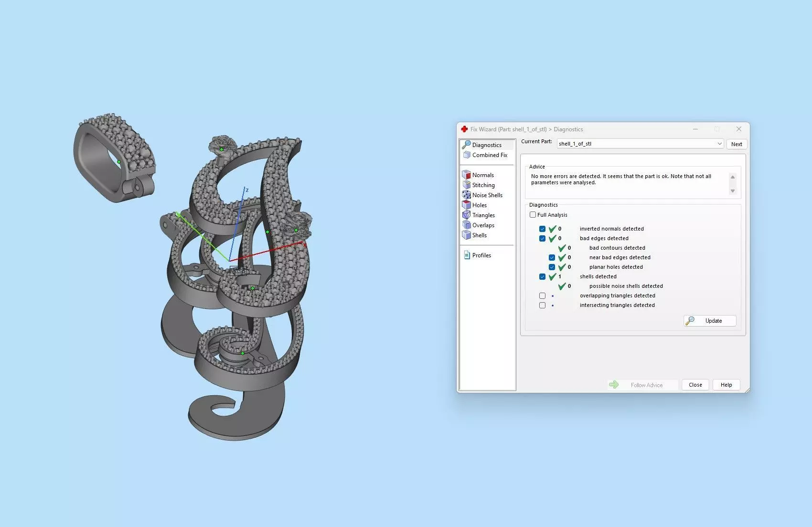This screenshot has height=527, width=812.
Task: Enable intersecting triangles detected checkbox
Action: 542,306
